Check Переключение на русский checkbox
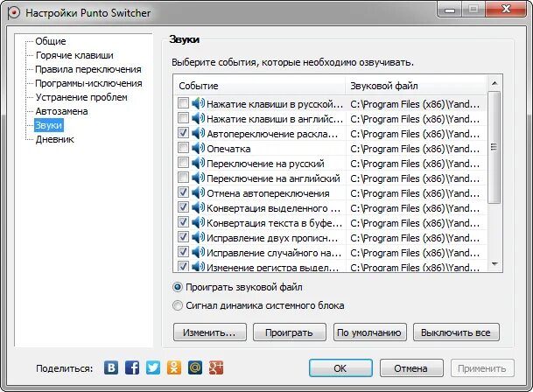This screenshot has width=533, height=392. (x=183, y=163)
